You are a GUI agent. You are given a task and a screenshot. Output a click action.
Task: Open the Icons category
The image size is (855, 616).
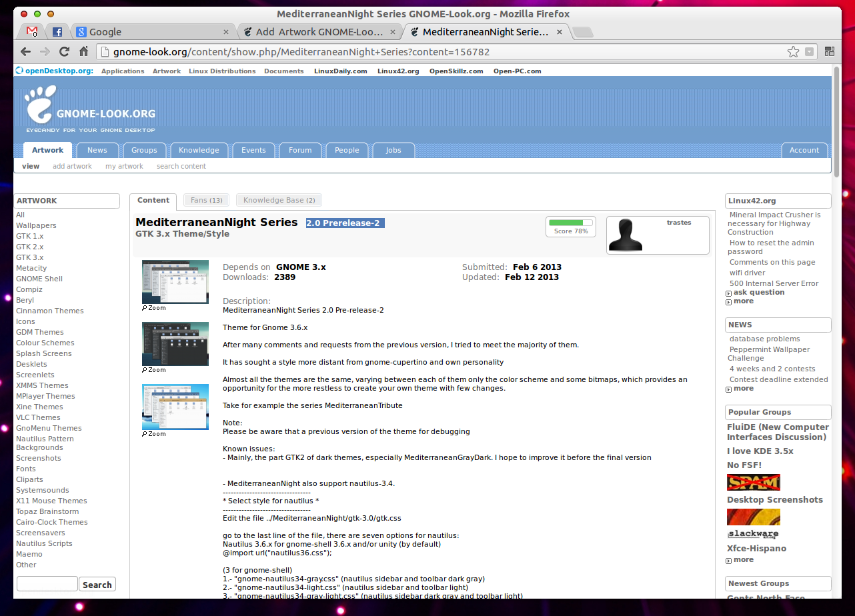(25, 321)
